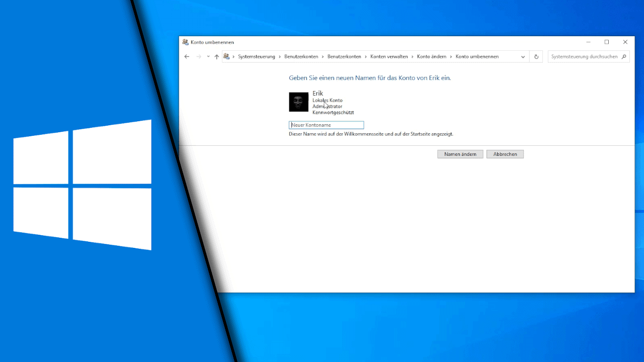Click Erik's account picture

[298, 102]
